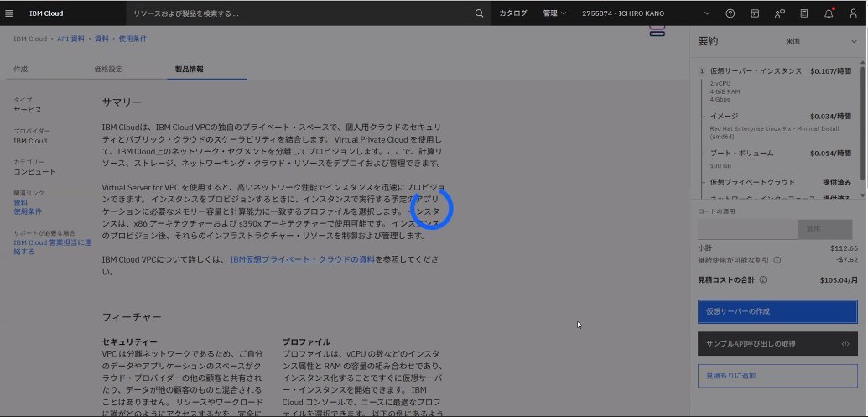The height and width of the screenshot is (417, 868).
Task: Open the API 資料 breadcrumb link
Action: tap(70, 39)
